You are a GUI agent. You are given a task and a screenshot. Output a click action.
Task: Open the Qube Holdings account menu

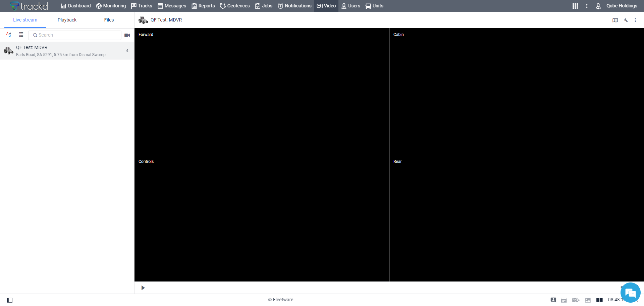[622, 6]
